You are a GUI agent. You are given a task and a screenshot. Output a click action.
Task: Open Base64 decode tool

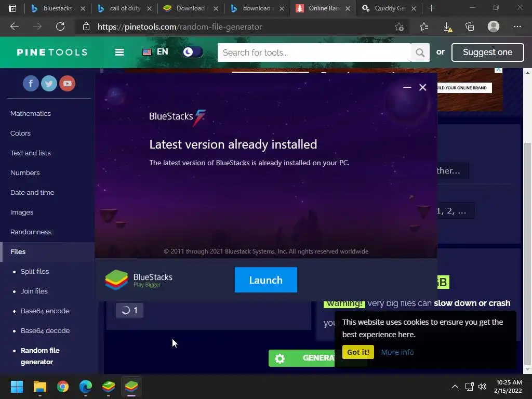point(45,330)
